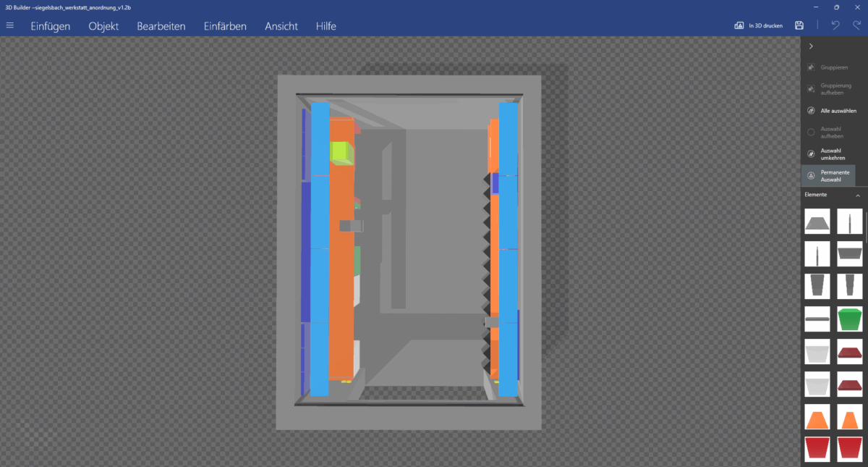The width and height of the screenshot is (868, 467).
Task: Open the Einfärben menu
Action: click(x=225, y=26)
